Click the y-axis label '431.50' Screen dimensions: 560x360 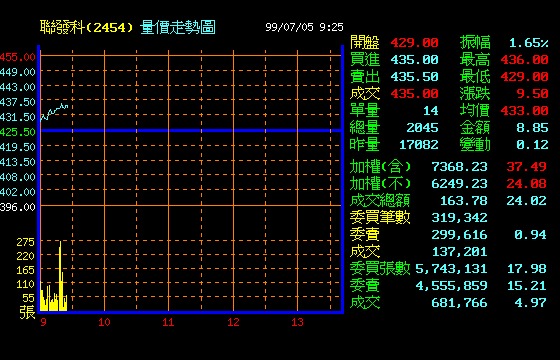(x=18, y=117)
